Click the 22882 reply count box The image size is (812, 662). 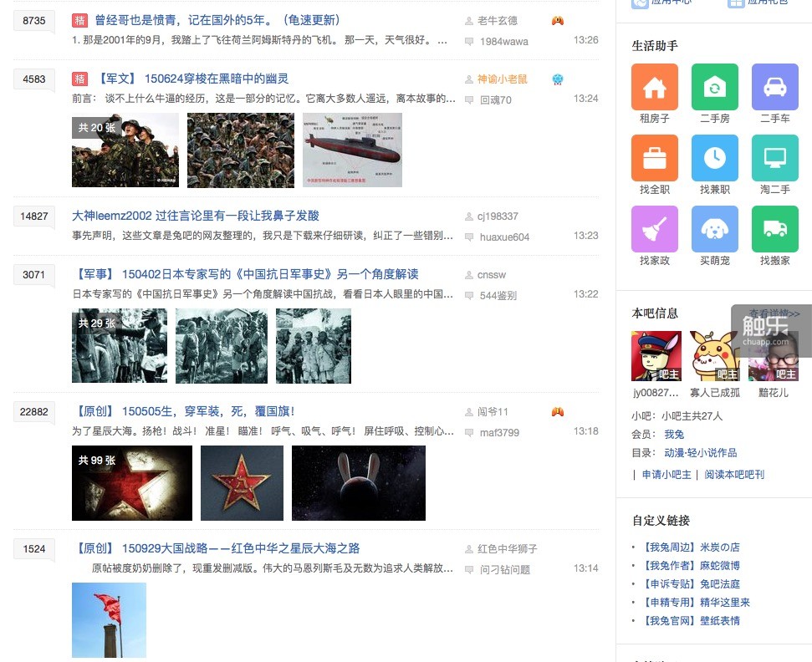[33, 412]
